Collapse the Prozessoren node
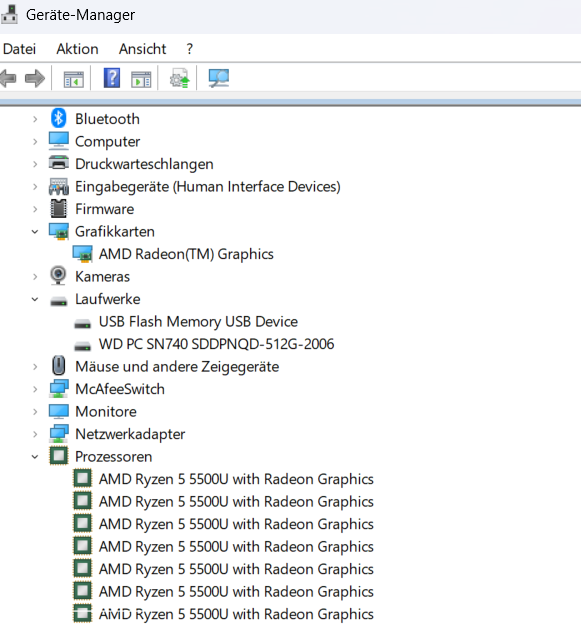The image size is (581, 625). (x=35, y=457)
